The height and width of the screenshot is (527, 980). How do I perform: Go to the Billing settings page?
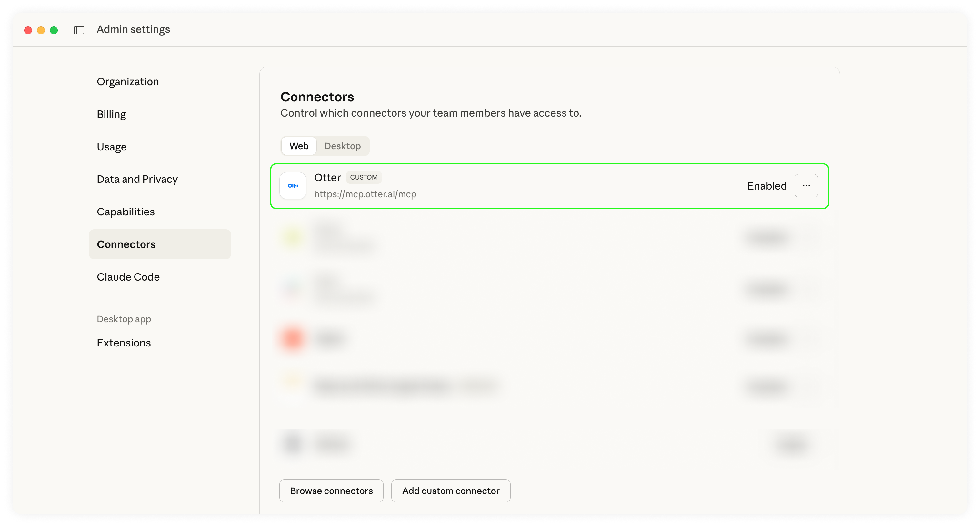(111, 114)
